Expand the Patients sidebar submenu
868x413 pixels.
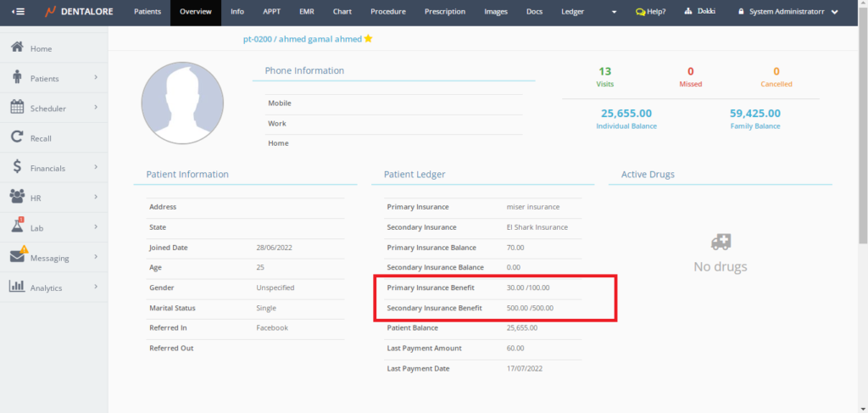click(96, 77)
